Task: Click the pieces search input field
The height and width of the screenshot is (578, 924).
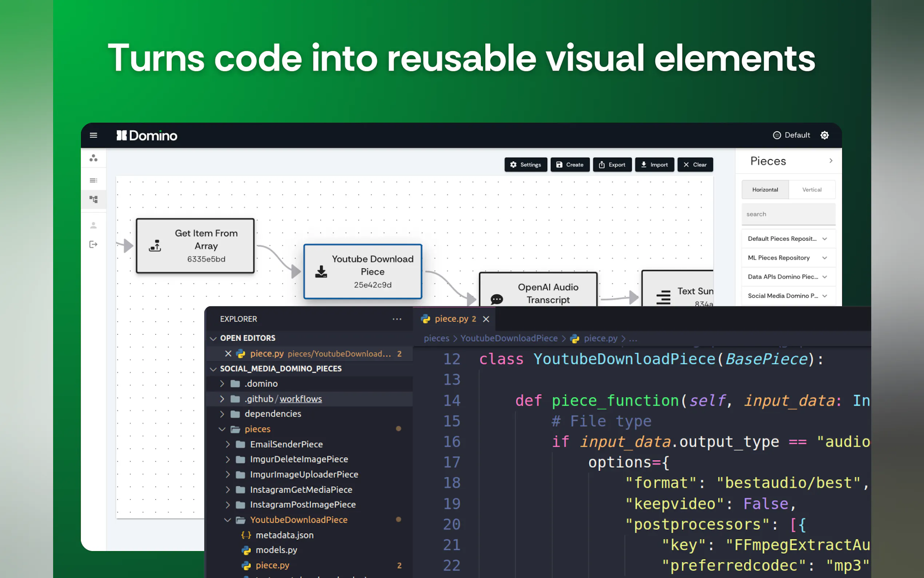Action: point(788,214)
